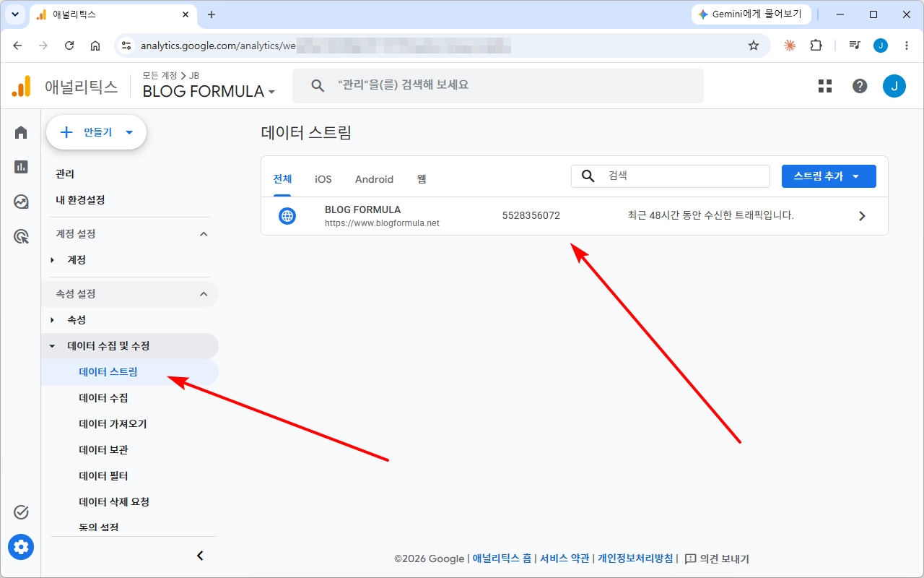The image size is (924, 578).
Task: Collapse the side navigation with left chevron
Action: [200, 556]
